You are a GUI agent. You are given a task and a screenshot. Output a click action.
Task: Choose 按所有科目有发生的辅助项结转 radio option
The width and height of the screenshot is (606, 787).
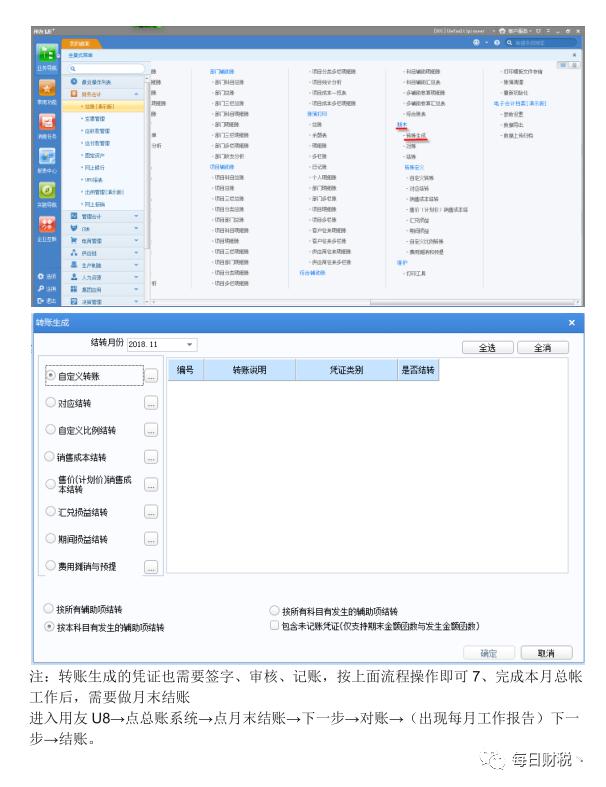(274, 610)
